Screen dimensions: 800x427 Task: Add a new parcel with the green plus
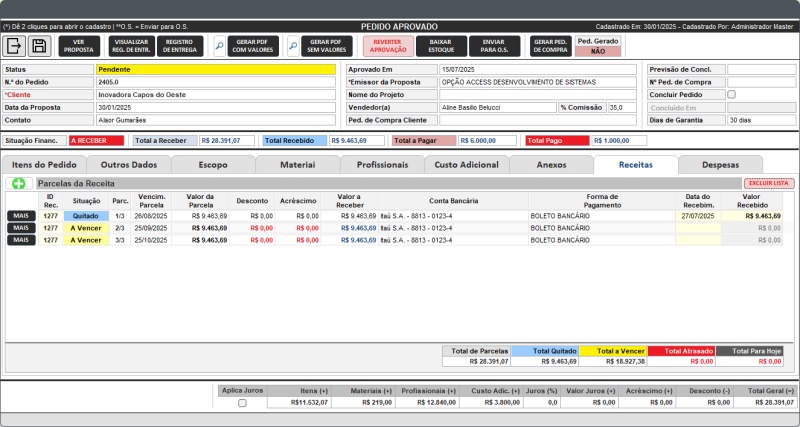click(19, 184)
